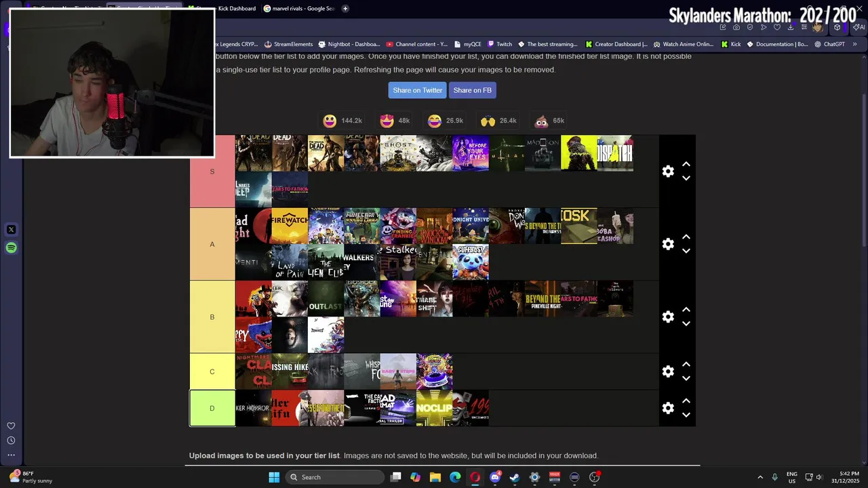Open Discord from the taskbar

495,477
